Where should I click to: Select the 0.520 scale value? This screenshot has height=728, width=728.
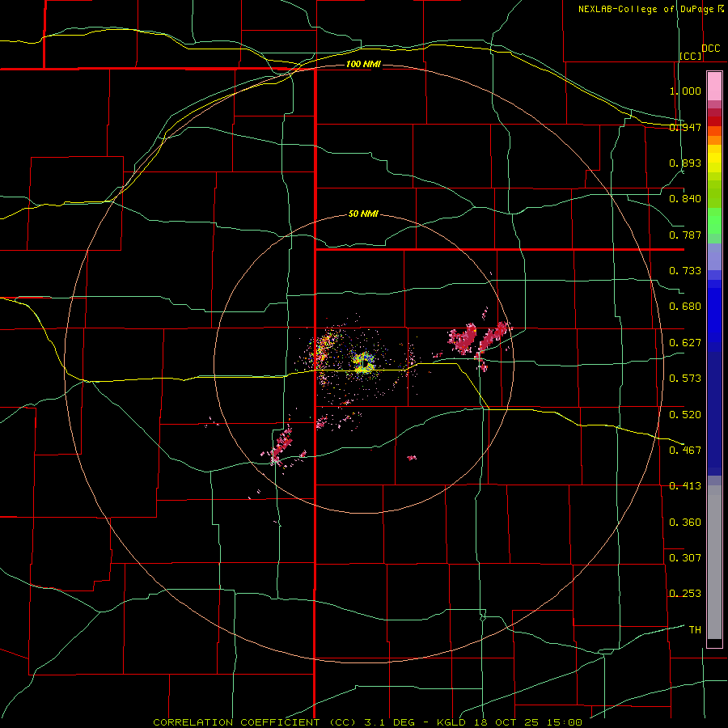click(x=685, y=415)
